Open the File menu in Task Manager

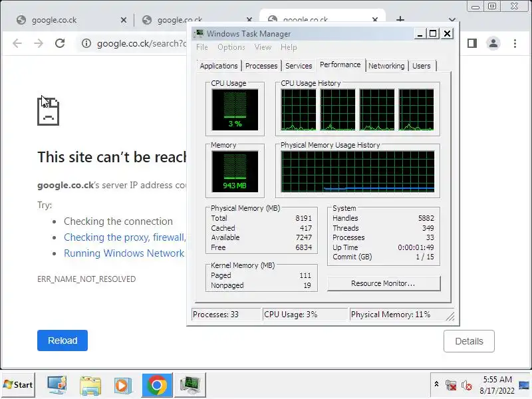202,47
